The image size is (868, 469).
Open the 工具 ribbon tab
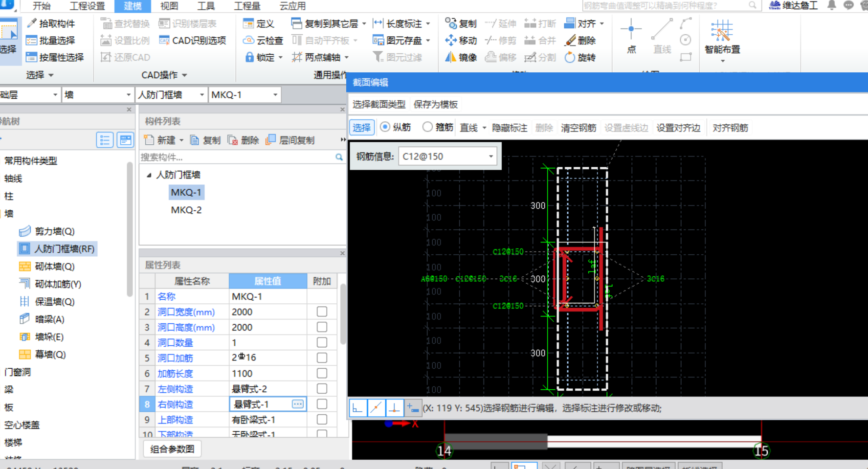click(206, 6)
